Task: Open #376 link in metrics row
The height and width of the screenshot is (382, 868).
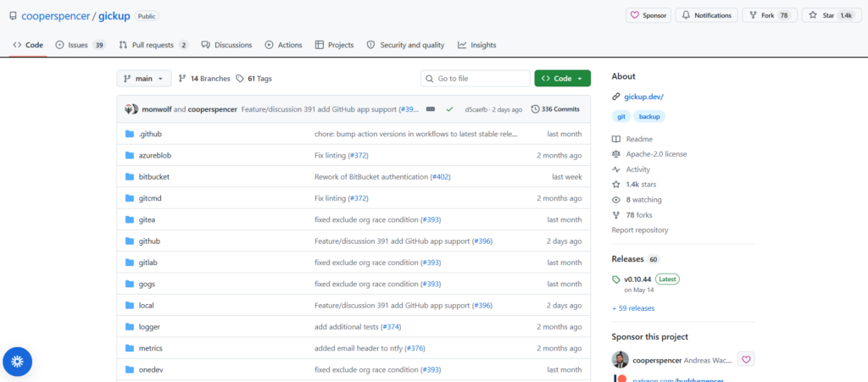Action: point(415,348)
